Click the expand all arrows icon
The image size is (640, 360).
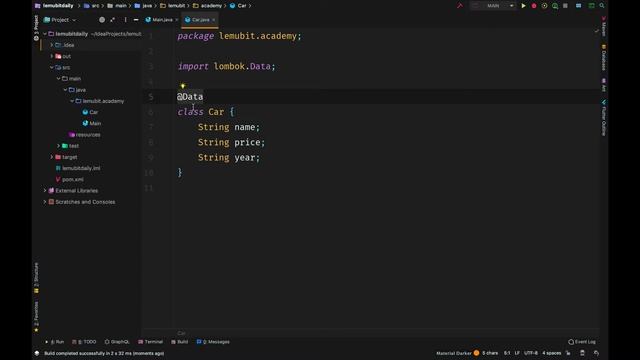(113, 20)
